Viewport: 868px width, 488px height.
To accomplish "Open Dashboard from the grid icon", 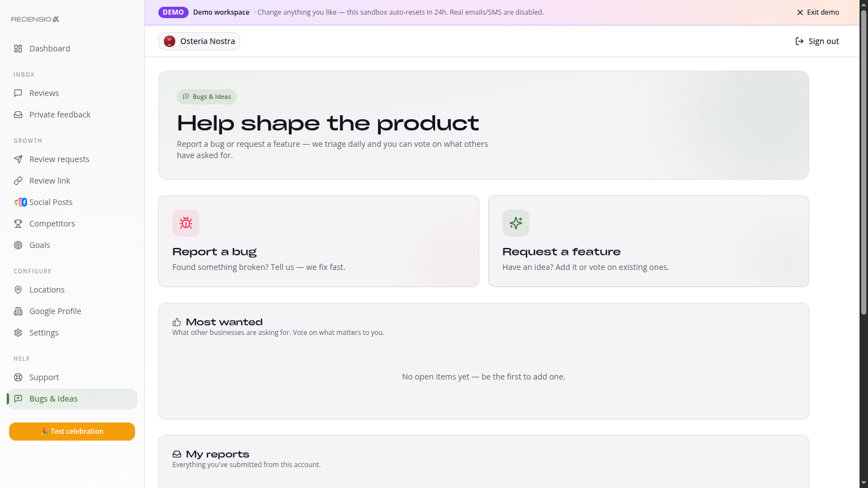I will click(x=18, y=49).
